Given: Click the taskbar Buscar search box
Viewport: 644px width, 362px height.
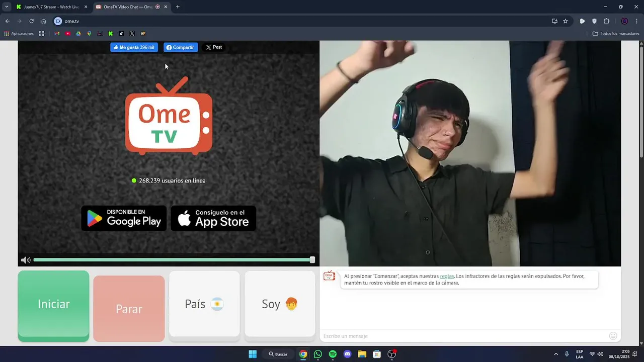Looking at the screenshot, I should (278, 354).
